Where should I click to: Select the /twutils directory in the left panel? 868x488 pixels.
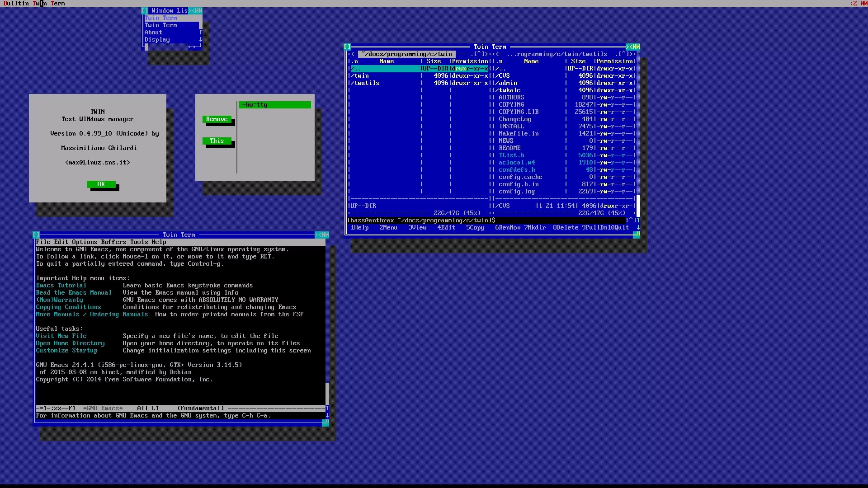point(420,83)
